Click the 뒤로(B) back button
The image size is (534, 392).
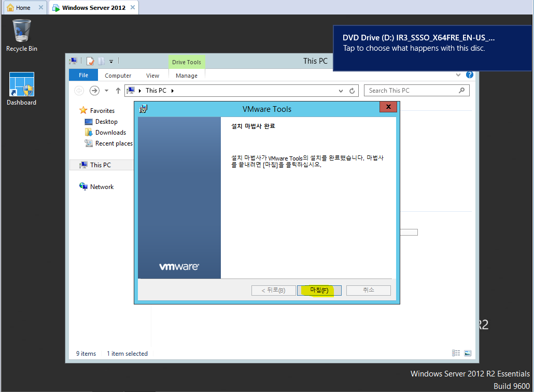coord(273,291)
